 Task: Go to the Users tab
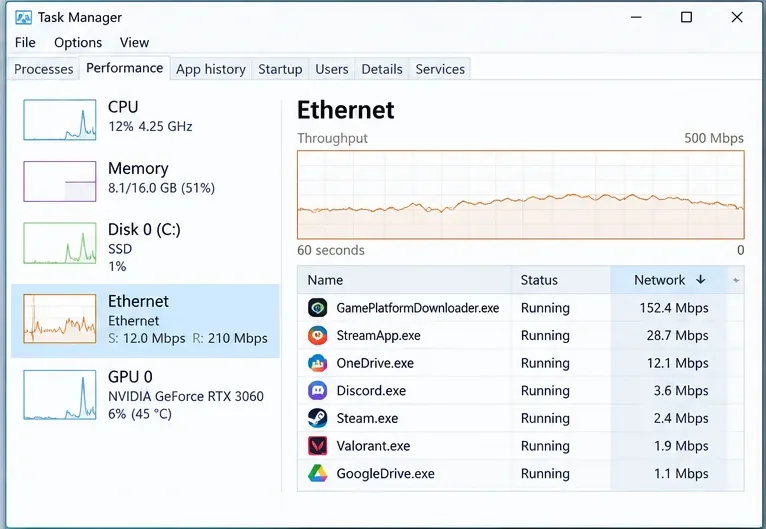[332, 69]
